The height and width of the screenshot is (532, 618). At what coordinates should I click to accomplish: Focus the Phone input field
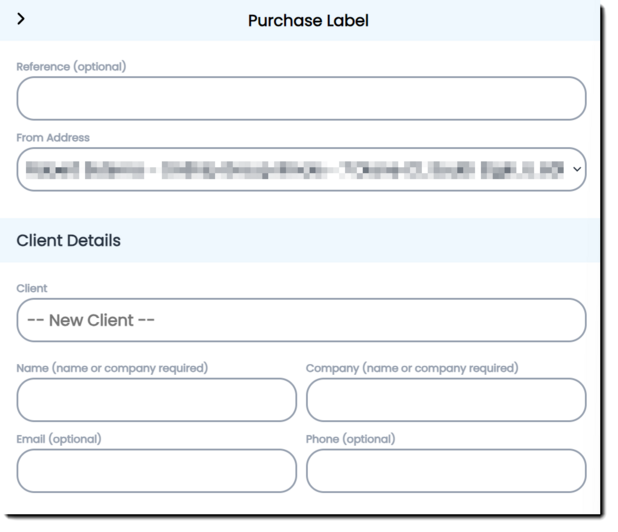(x=445, y=471)
